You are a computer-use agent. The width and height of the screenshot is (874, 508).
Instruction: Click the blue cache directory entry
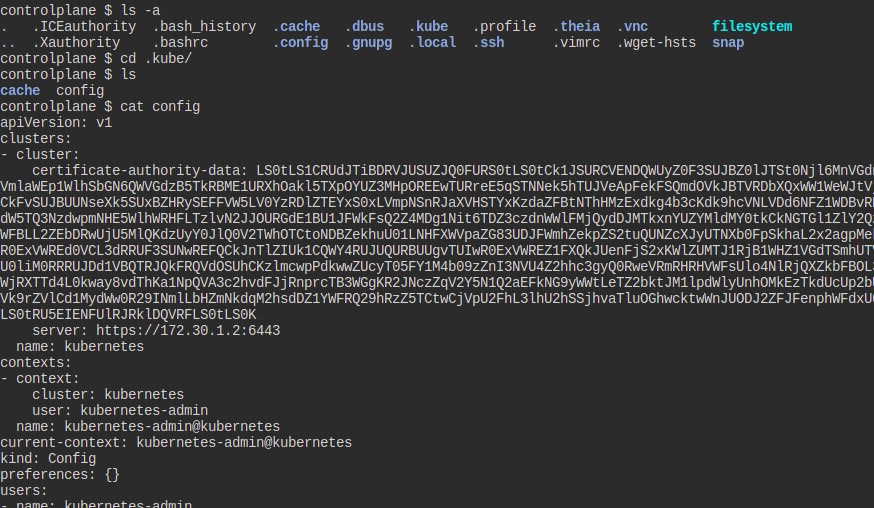20,91
